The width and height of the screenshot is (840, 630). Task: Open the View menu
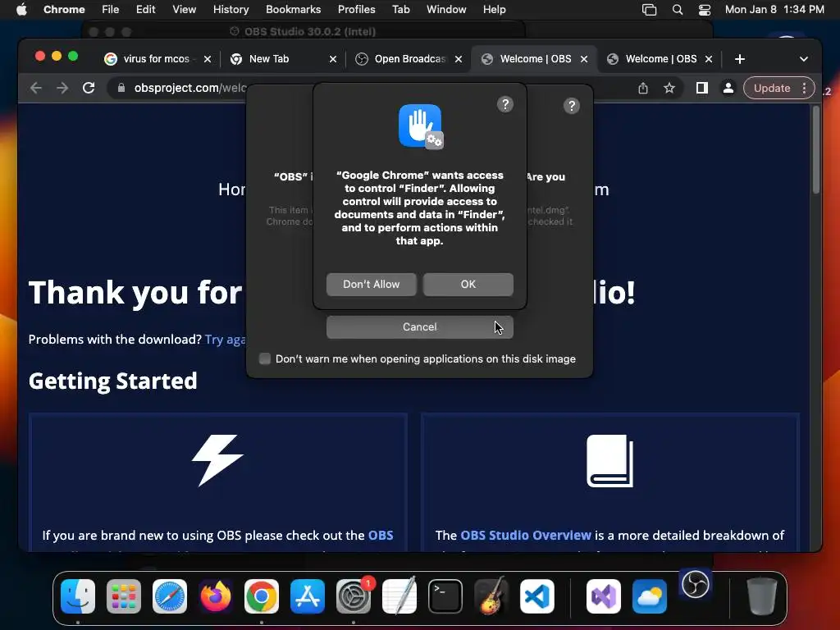click(x=185, y=10)
